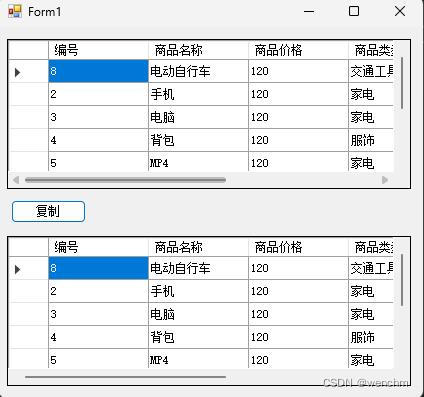Click the bottom grid vertical scrollbar thumb

coord(402,280)
